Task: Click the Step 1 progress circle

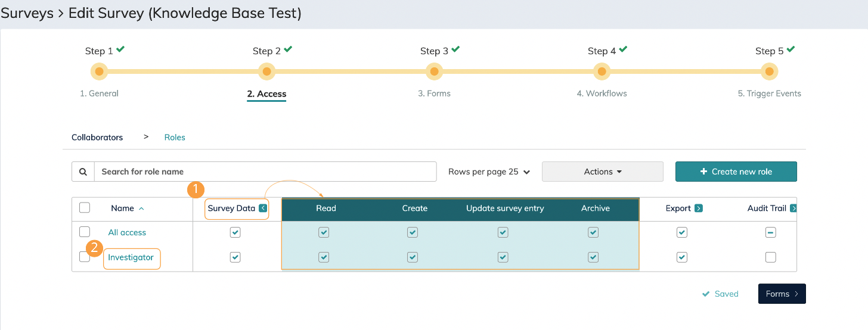Action: click(99, 72)
